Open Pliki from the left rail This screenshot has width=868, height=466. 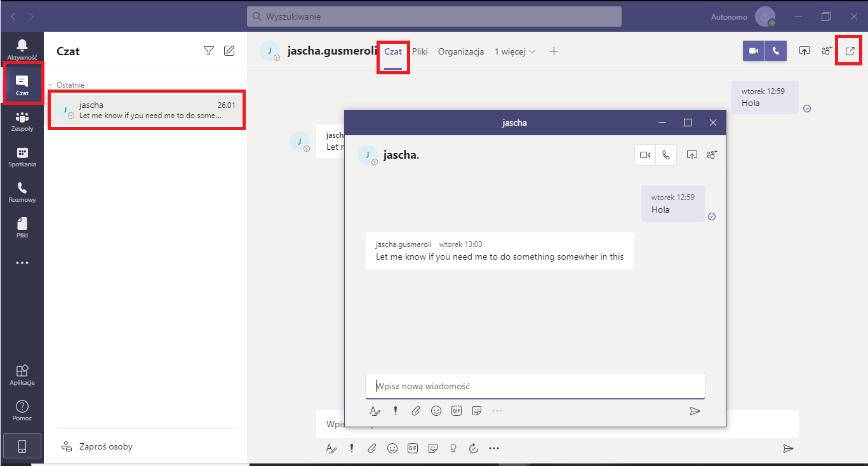[x=22, y=227]
